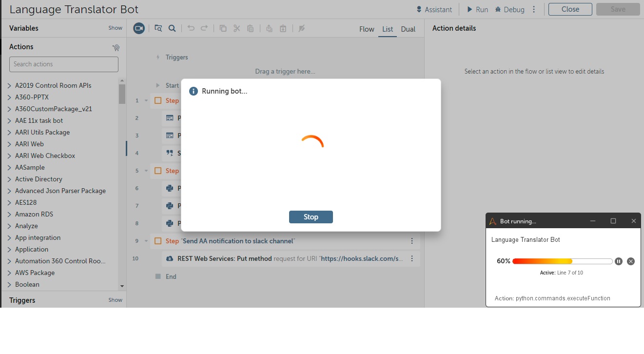Click the undo arrow icon

pyautogui.click(x=191, y=28)
